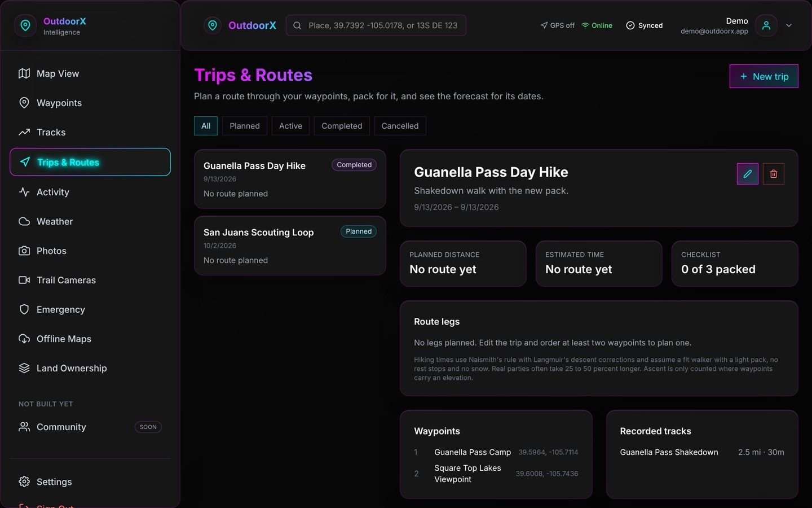The width and height of the screenshot is (812, 508).
Task: Expand the account menu chevron
Action: pyautogui.click(x=789, y=25)
